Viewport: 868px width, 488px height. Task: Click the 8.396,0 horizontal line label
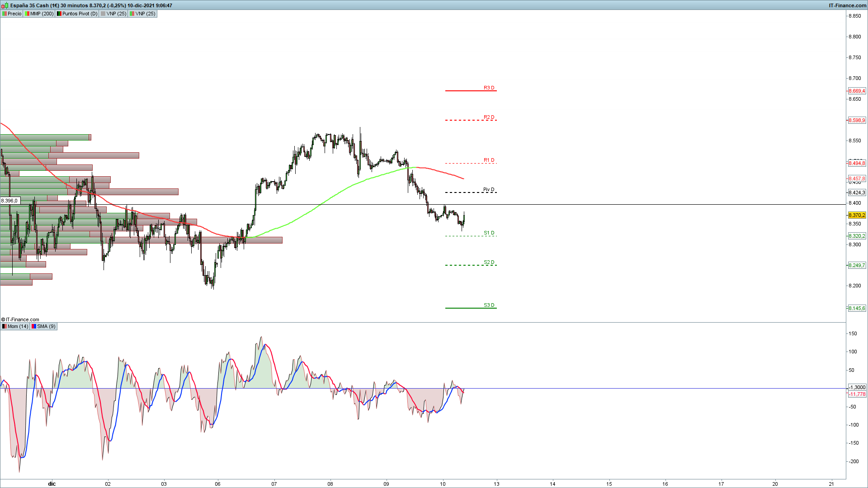(x=9, y=201)
